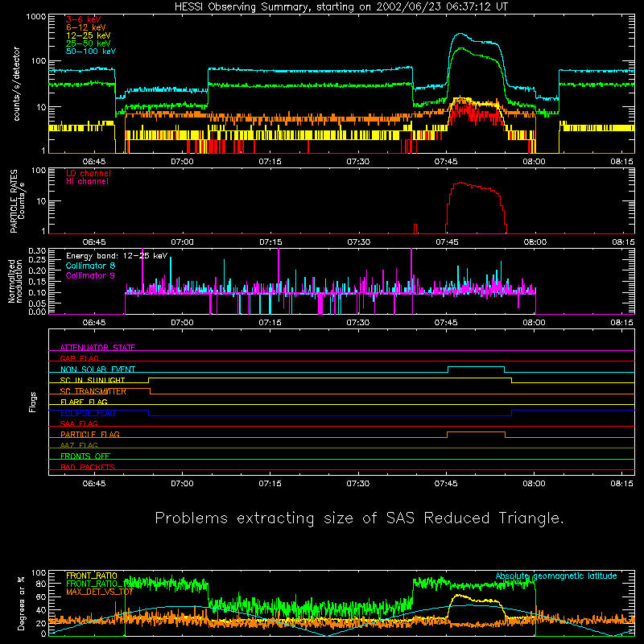Click the Energy band: 12-25 keV label

click(x=117, y=256)
